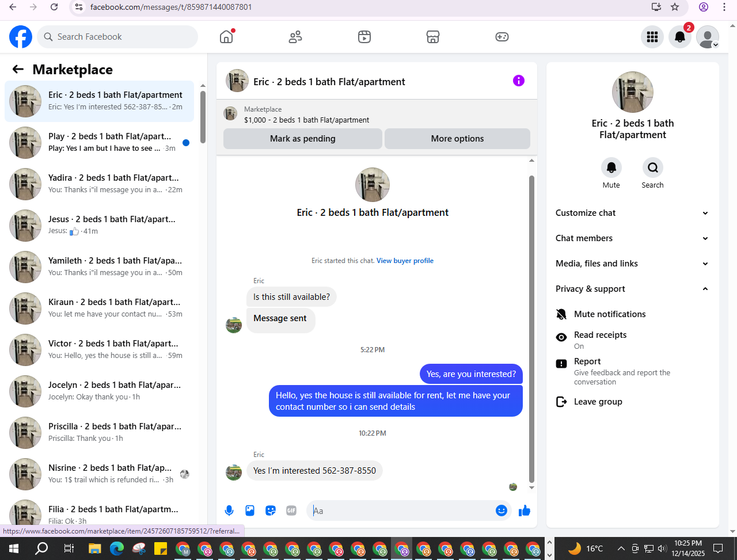This screenshot has height=560, width=737.
Task: Open the Yadira conversation in the list
Action: (x=100, y=184)
